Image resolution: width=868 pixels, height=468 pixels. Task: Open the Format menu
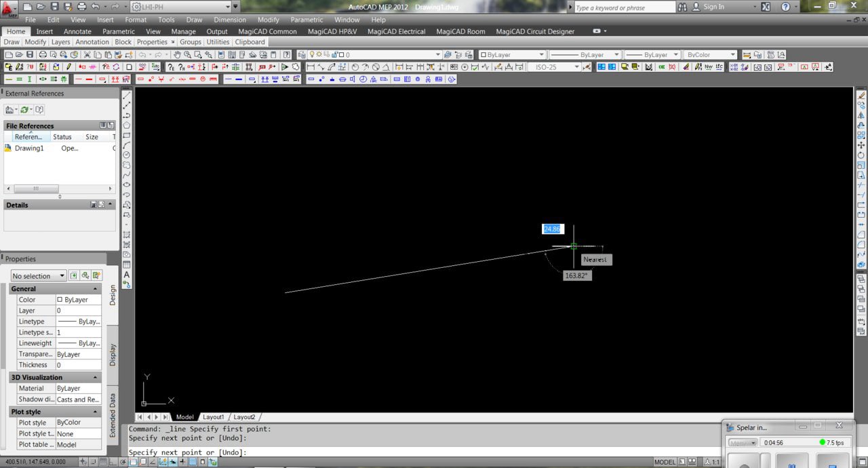136,20
